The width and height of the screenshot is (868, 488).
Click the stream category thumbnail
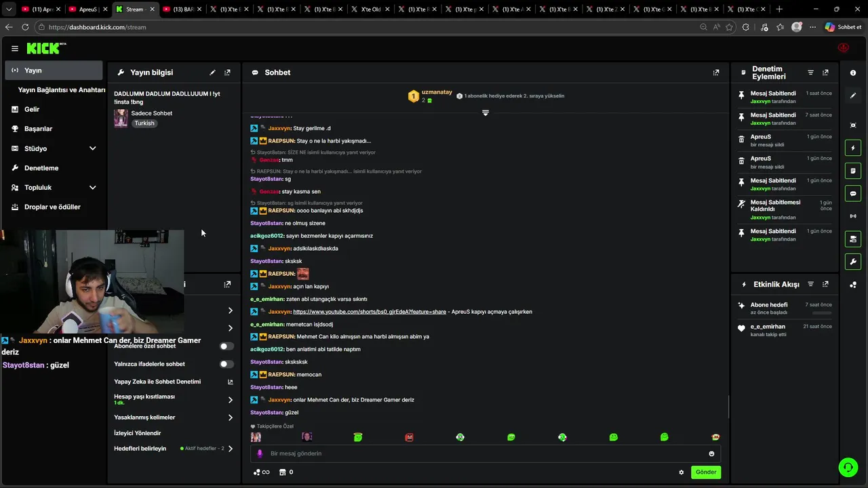[x=121, y=118]
